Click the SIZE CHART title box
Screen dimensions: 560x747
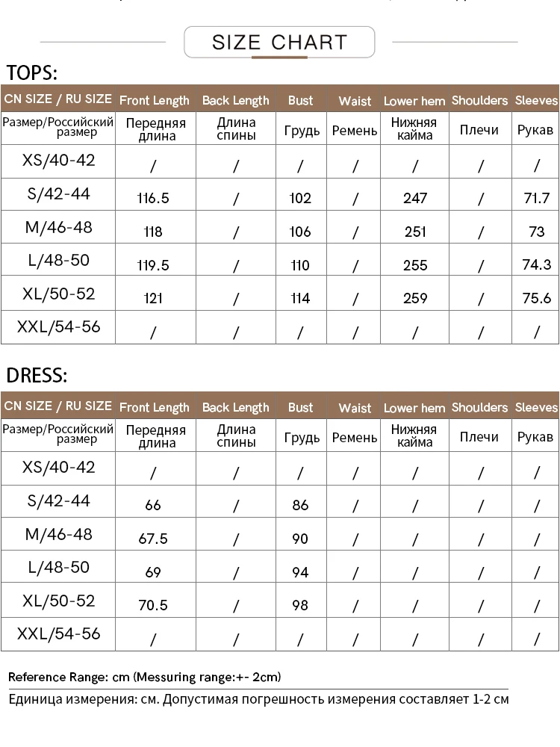pos(279,42)
